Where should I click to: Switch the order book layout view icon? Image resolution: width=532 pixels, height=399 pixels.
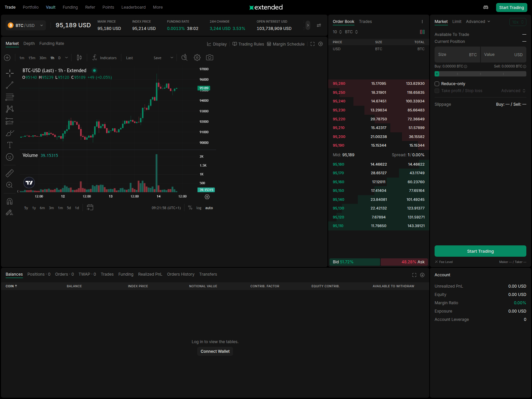point(422,32)
